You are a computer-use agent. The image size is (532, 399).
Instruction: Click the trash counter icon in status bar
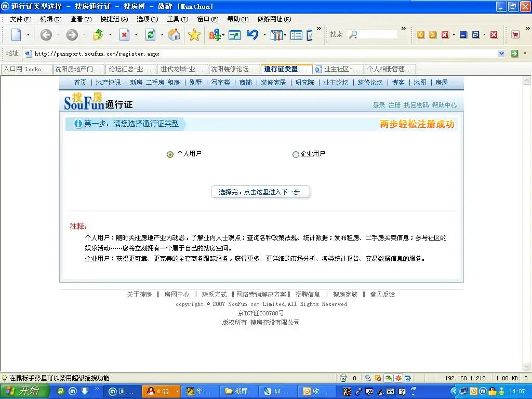pos(343,378)
